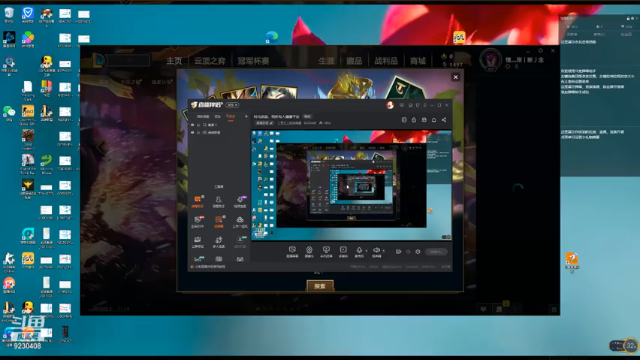640x360 pixels.
Task: Click the left arrow on the League banner
Action: pos(102,147)
